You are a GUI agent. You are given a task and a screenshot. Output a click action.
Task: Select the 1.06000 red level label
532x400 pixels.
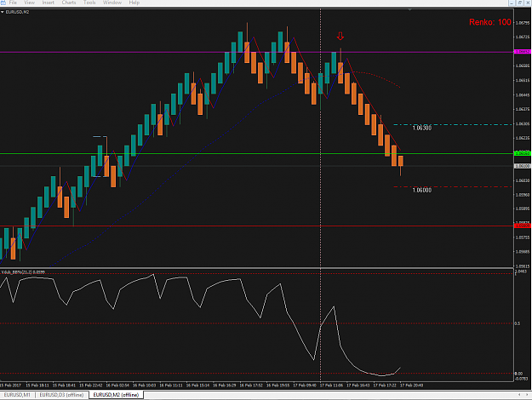coord(422,190)
